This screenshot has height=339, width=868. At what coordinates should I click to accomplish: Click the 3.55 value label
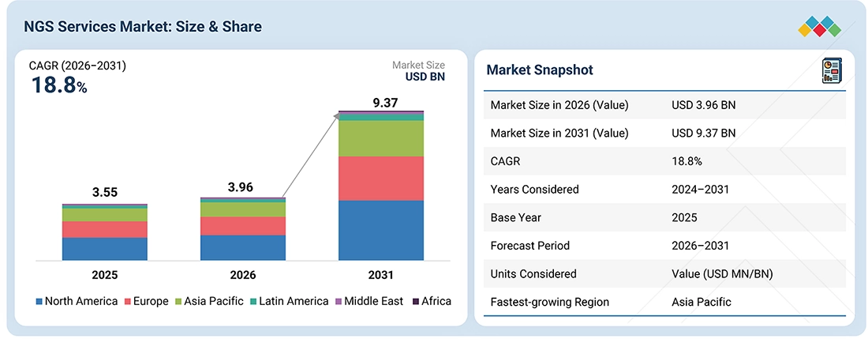(x=105, y=194)
